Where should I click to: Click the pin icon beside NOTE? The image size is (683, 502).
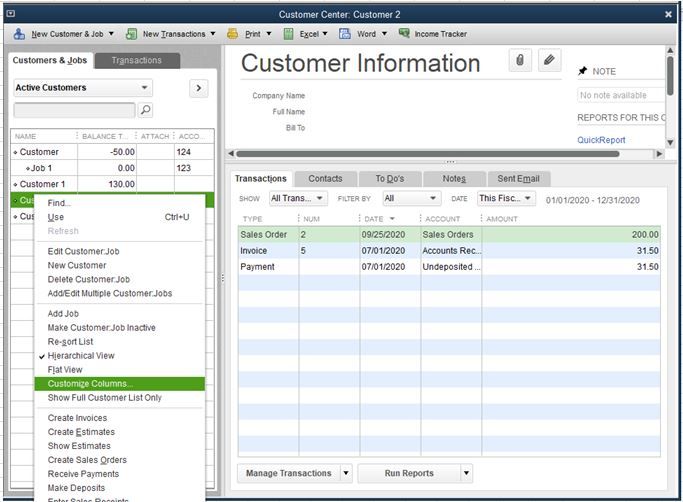(582, 71)
